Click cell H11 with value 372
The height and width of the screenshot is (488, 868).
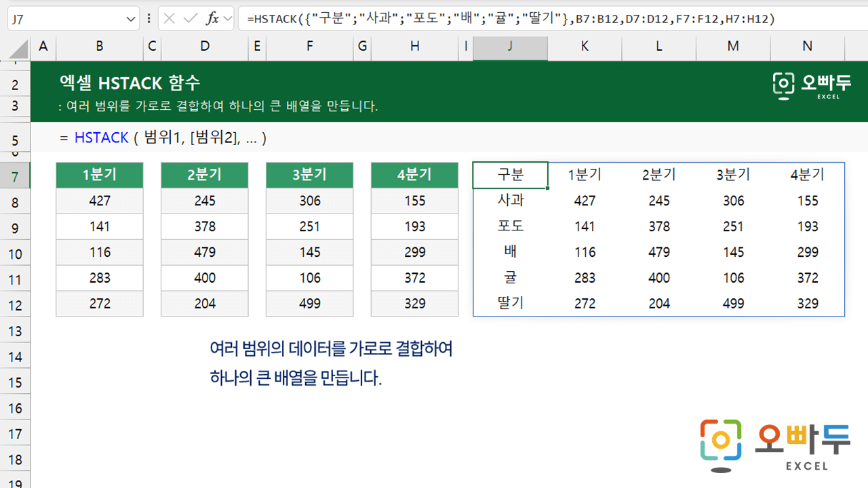pos(415,278)
